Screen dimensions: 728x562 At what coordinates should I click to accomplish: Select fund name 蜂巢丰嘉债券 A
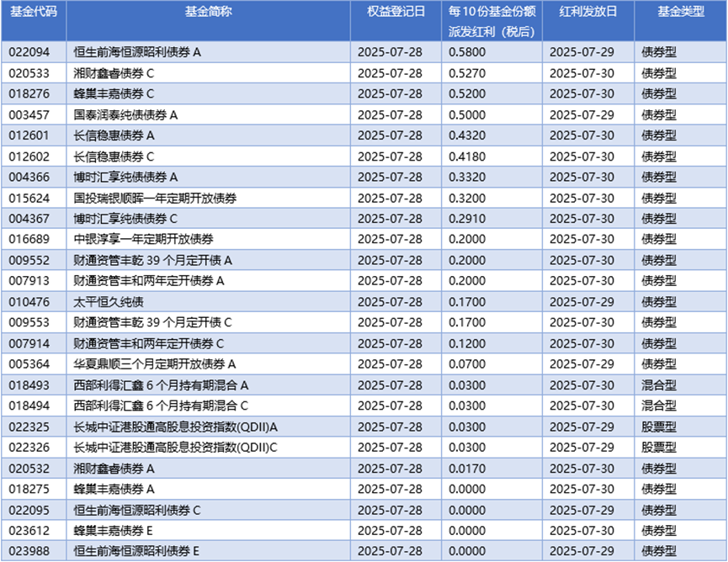[x=114, y=490]
